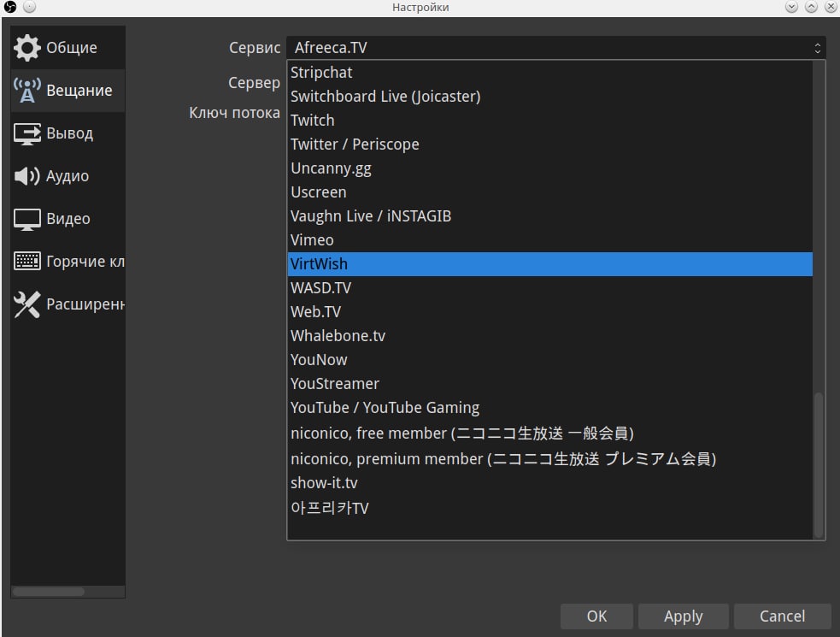Click the service list vertical scrollbar
Image resolution: width=840 pixels, height=637 pixels.
click(818, 464)
